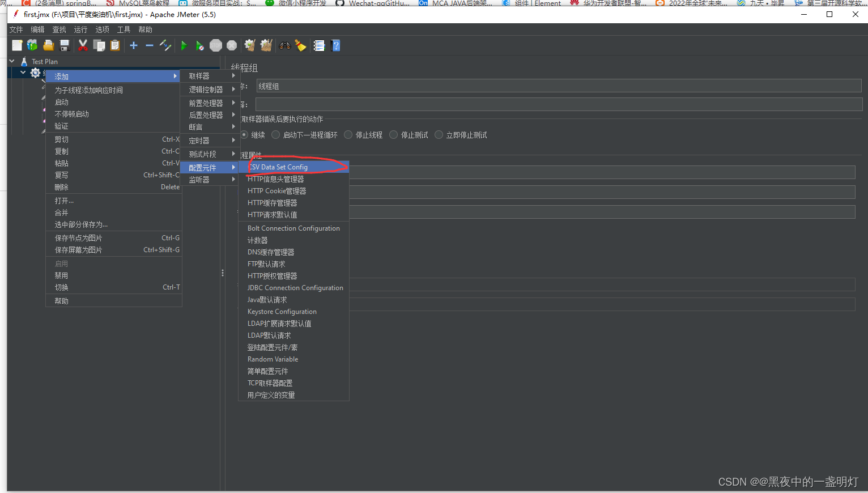Viewport: 868px width, 493px height.
Task: Click the thread group gear icon in tree
Action: point(35,73)
